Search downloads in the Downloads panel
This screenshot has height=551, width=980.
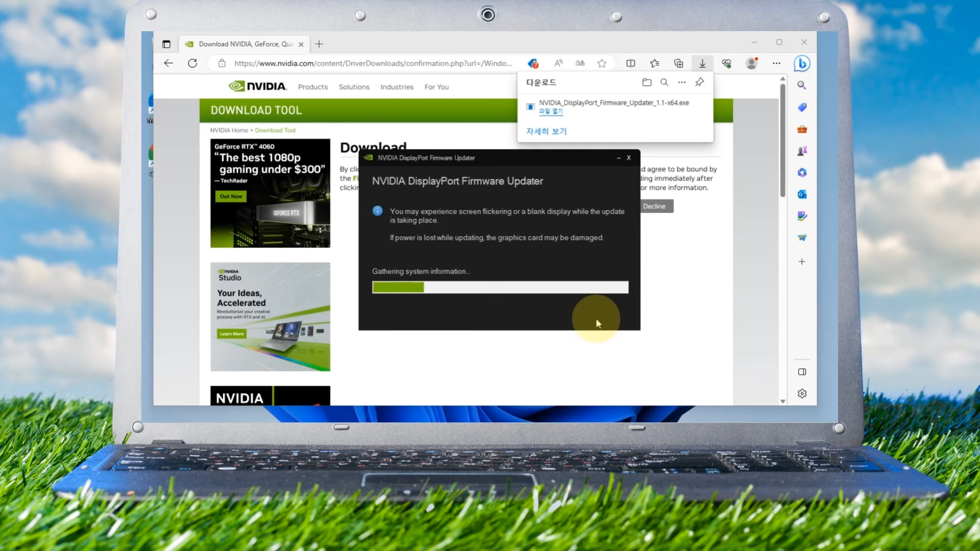[664, 82]
